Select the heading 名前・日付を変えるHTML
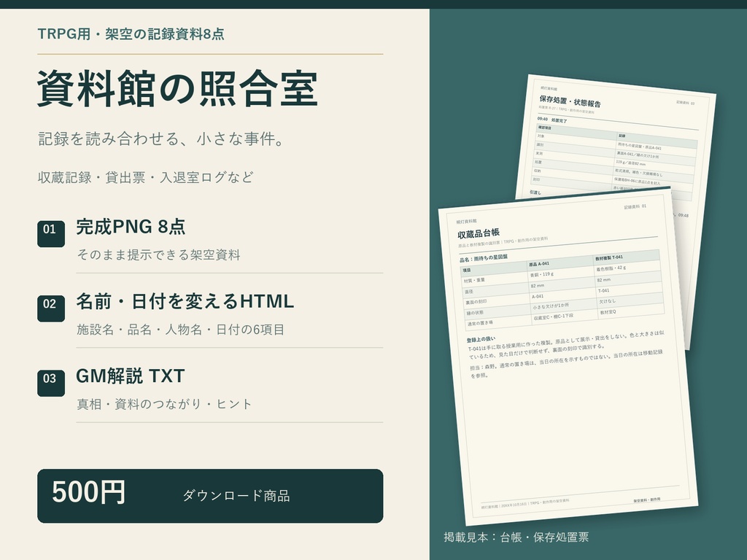This screenshot has width=747, height=560. pyautogui.click(x=185, y=301)
